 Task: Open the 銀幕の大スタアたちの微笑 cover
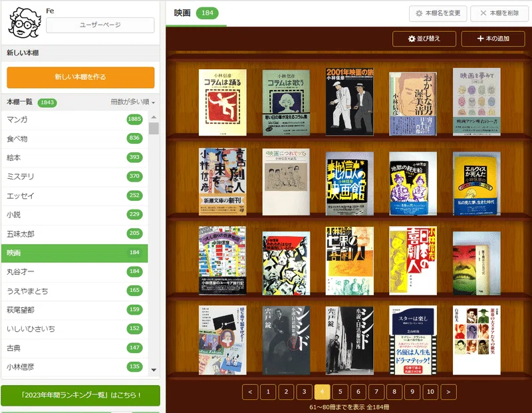point(476,340)
